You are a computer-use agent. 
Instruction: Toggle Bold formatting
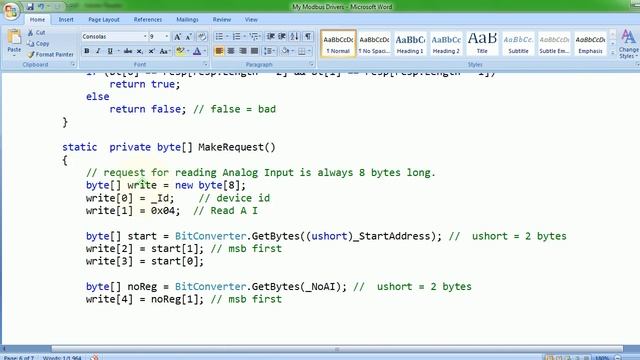point(87,51)
